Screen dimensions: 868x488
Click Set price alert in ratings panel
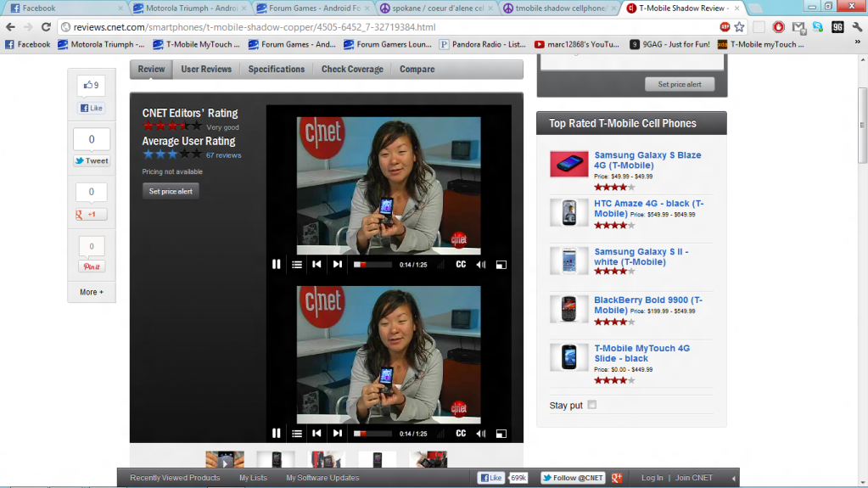171,192
